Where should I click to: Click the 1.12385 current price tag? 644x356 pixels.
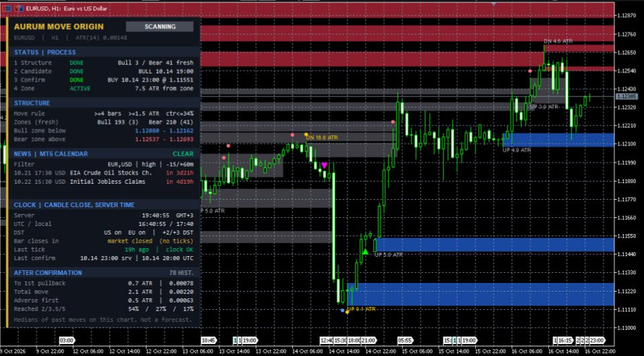[627, 97]
